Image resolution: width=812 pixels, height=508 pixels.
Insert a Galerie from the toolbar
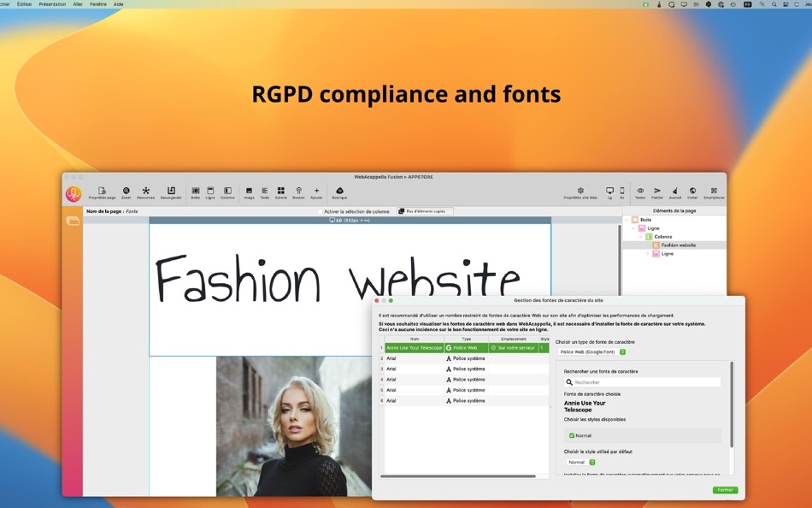pos(280,192)
